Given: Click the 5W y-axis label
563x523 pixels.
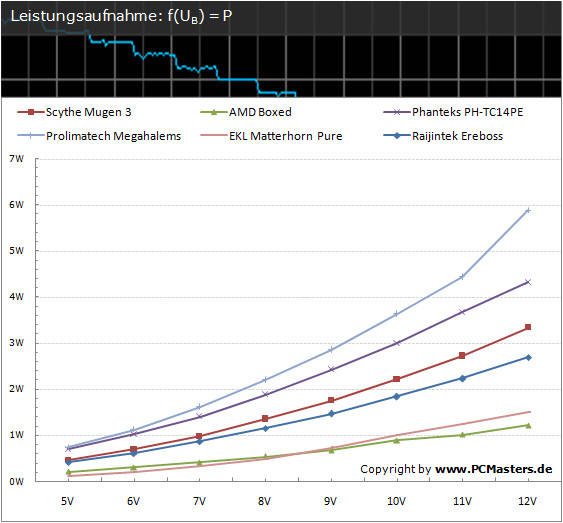Looking at the screenshot, I should pos(16,251).
